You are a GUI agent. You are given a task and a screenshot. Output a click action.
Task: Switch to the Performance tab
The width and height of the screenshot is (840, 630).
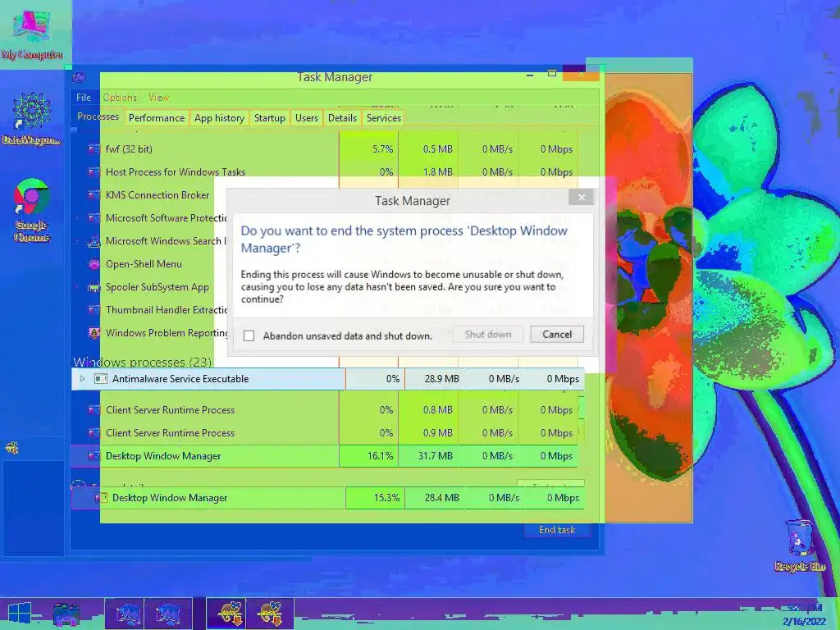[157, 118]
